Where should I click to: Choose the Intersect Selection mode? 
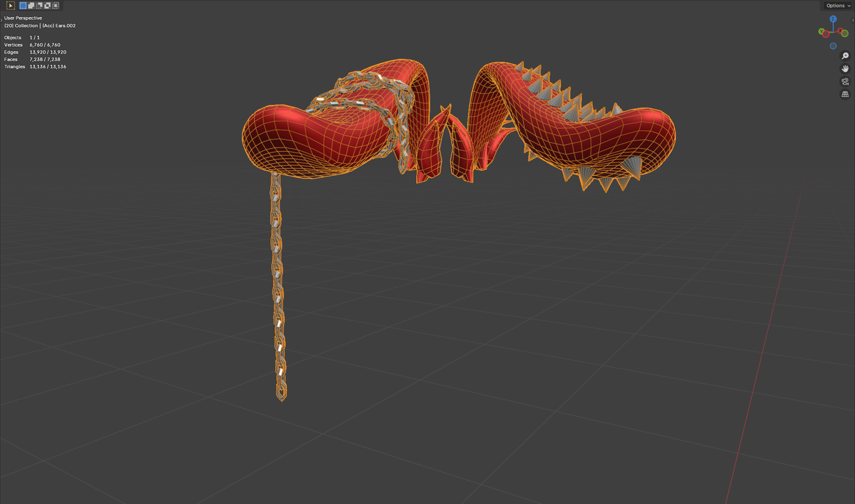click(55, 6)
